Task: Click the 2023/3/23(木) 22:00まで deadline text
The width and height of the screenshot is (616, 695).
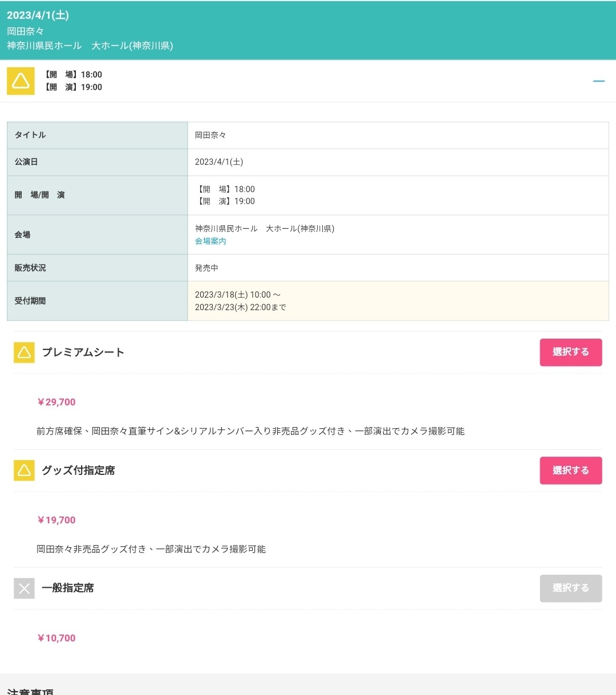Action: pos(241,307)
